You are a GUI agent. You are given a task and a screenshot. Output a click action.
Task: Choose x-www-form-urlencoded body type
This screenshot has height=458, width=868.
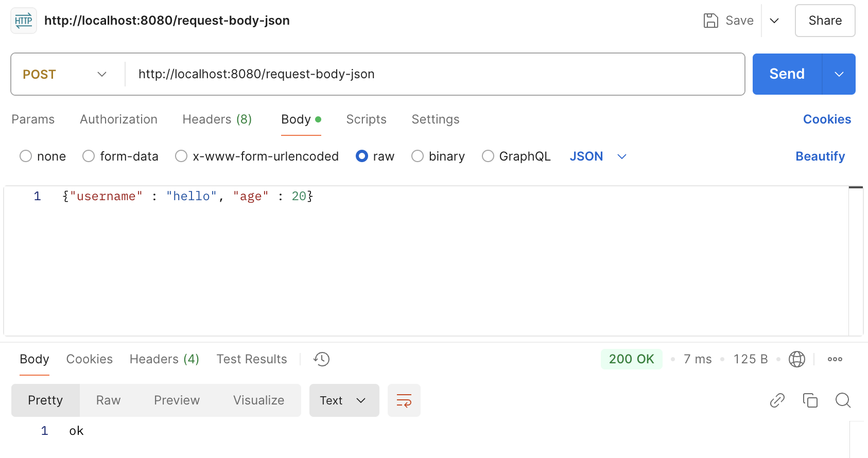(181, 156)
